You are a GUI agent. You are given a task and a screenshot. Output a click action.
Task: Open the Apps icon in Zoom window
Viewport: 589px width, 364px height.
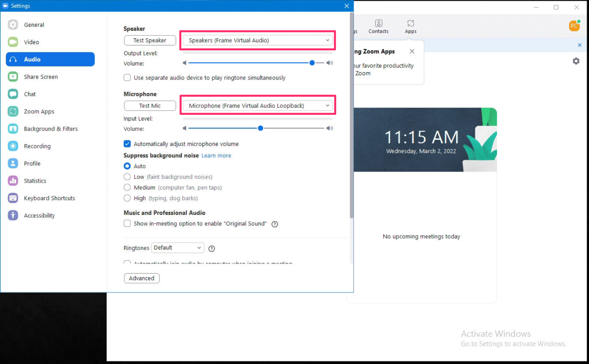click(x=411, y=23)
